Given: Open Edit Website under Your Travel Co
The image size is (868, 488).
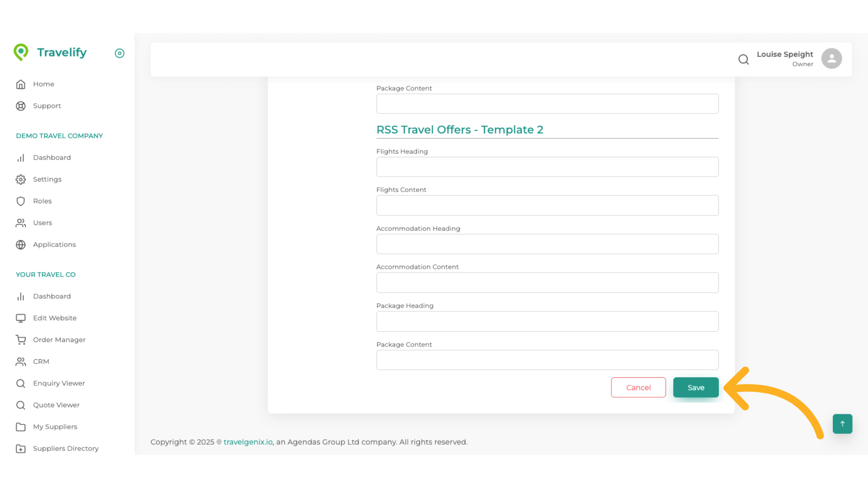Looking at the screenshot, I should click(55, 318).
